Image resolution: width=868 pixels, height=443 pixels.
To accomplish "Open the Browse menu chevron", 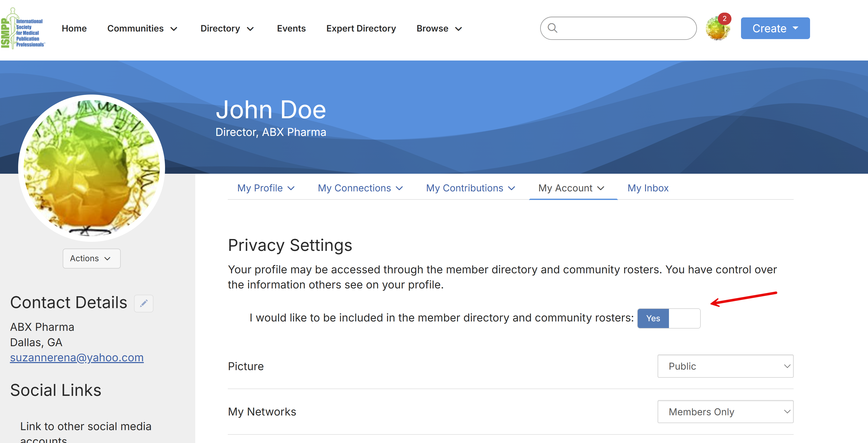I will 458,29.
